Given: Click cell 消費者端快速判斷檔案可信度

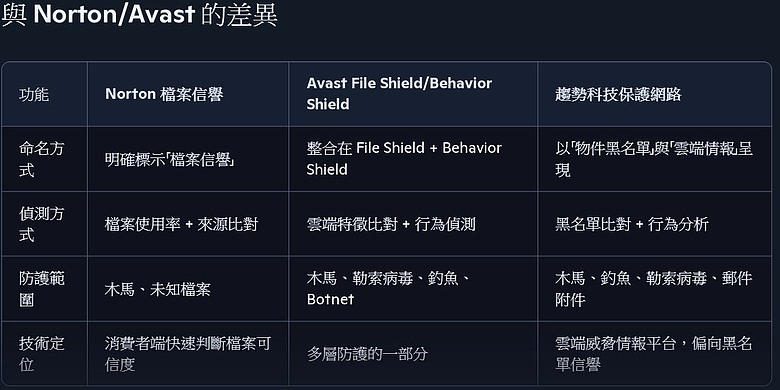Looking at the screenshot, I should tap(188, 354).
